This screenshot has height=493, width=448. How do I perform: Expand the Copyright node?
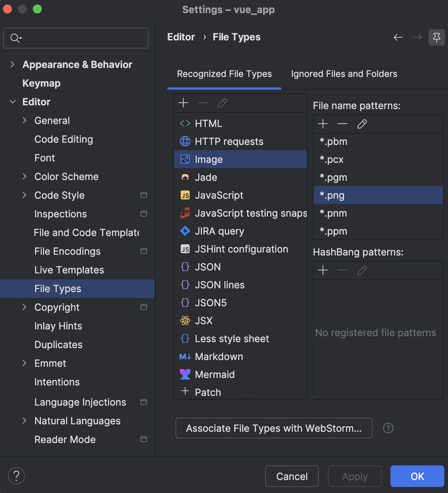(x=25, y=307)
